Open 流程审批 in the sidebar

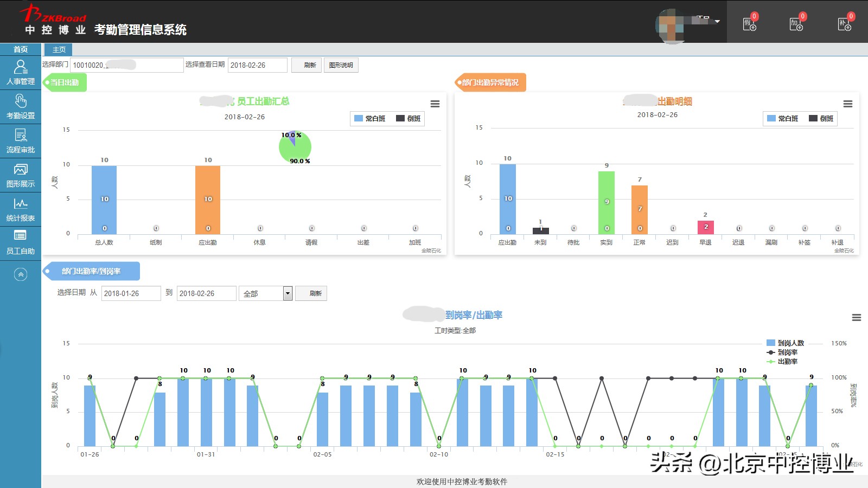21,141
